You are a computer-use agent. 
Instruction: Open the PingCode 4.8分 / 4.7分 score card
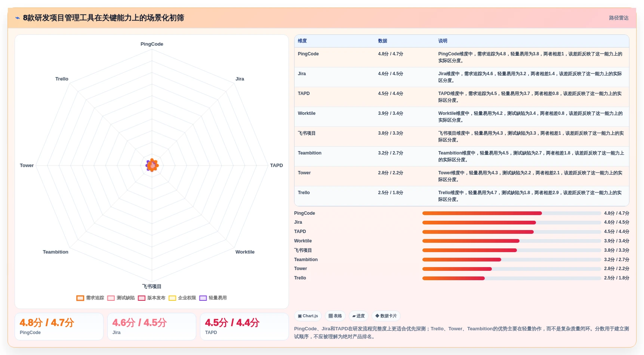(59, 327)
